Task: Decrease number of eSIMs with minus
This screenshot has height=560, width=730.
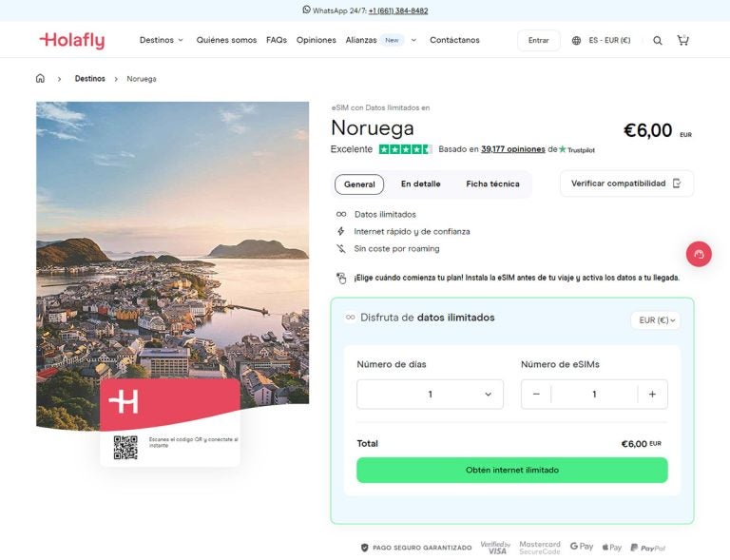Action: click(x=536, y=395)
